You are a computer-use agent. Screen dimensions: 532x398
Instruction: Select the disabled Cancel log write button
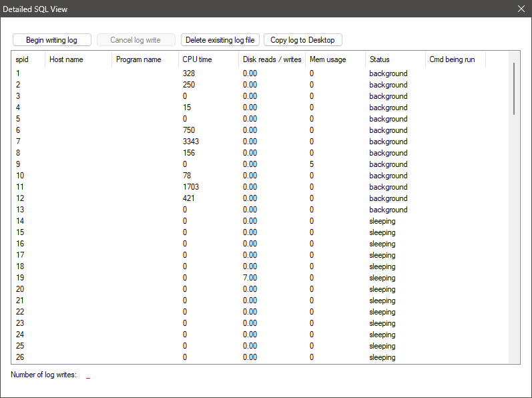[136, 40]
